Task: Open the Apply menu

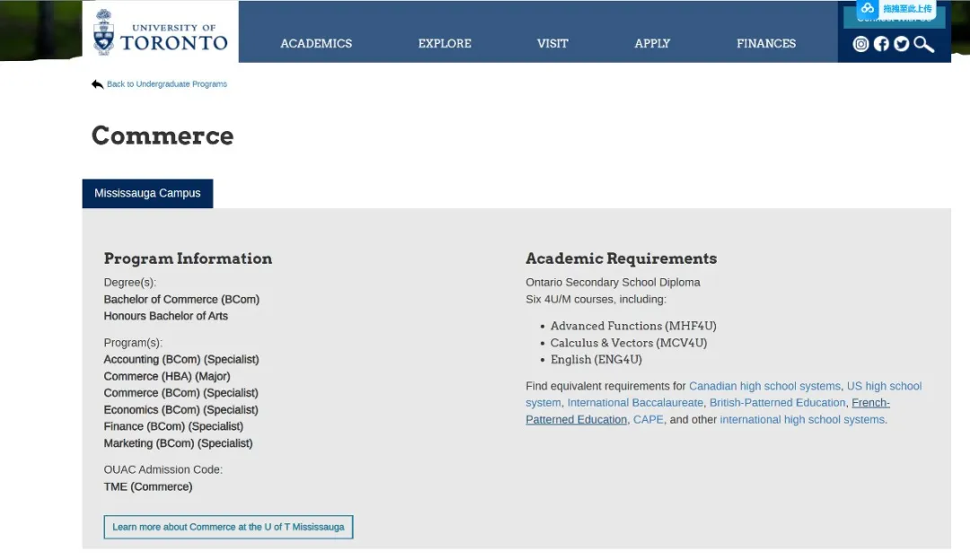Action: (652, 43)
